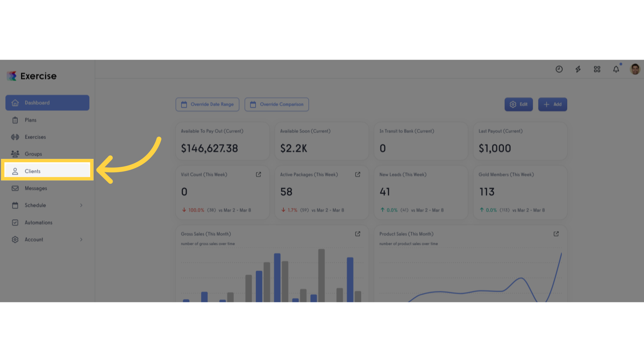Viewport: 644px width, 362px height.
Task: Open the notifications bell
Action: [616, 69]
